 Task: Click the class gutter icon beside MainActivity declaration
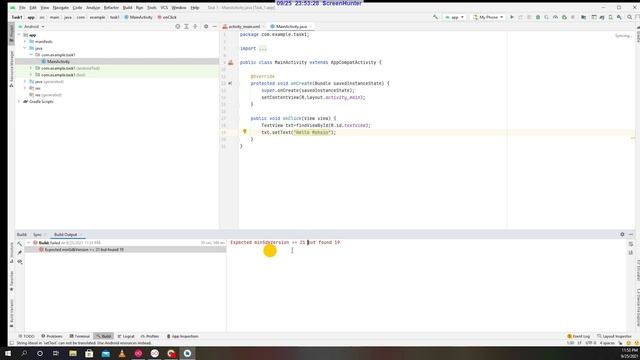click(x=231, y=62)
